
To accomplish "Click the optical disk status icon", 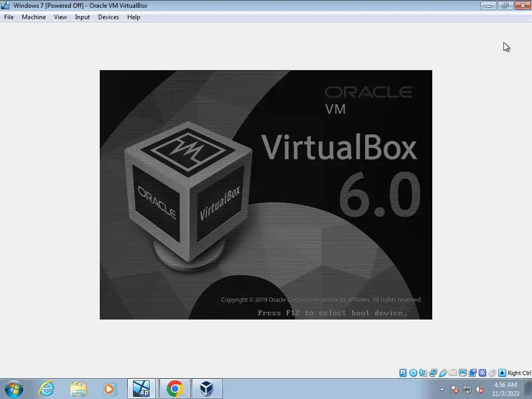I will (x=413, y=373).
